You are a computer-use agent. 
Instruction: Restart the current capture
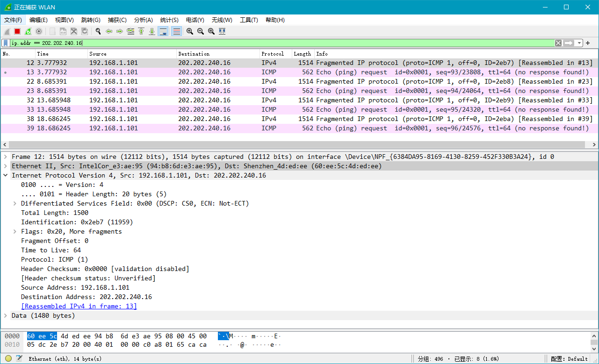pyautogui.click(x=28, y=31)
